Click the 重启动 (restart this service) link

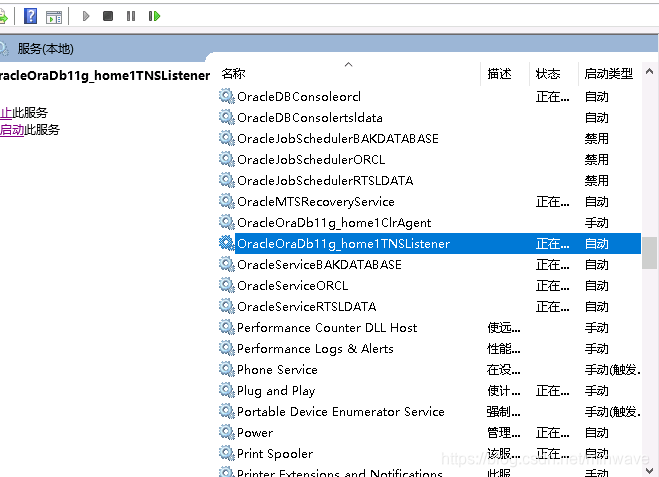point(12,130)
